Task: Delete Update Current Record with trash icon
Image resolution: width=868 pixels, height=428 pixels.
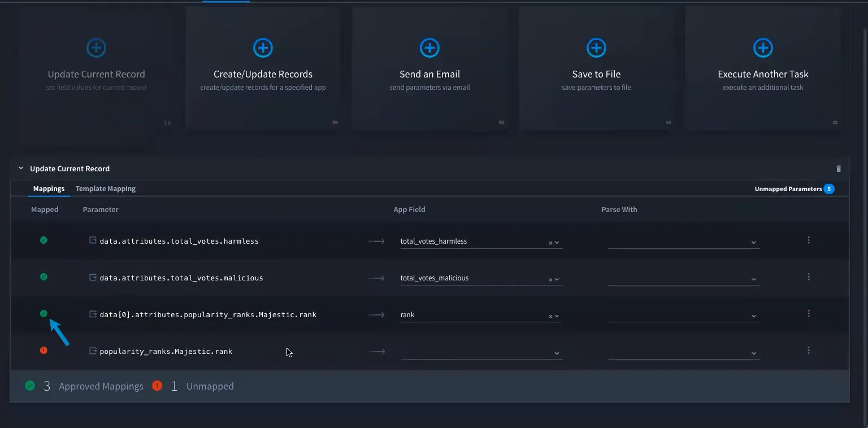Action: click(x=839, y=168)
